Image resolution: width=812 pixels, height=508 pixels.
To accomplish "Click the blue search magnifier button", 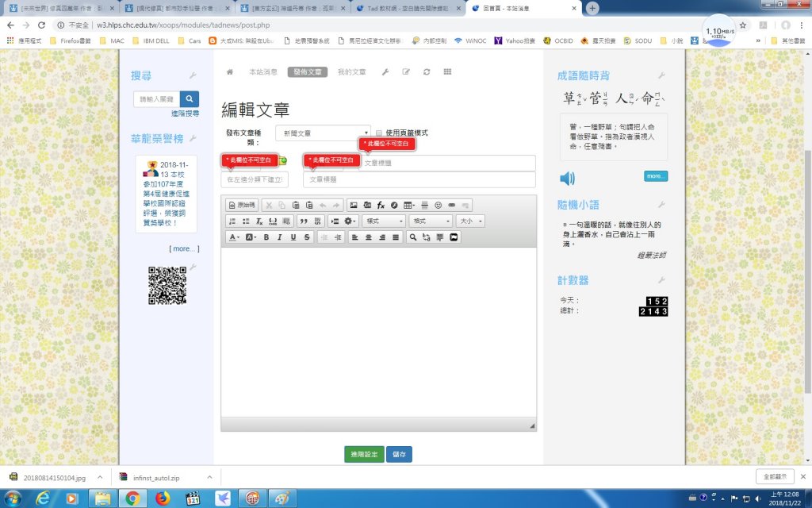I will tap(190, 99).
